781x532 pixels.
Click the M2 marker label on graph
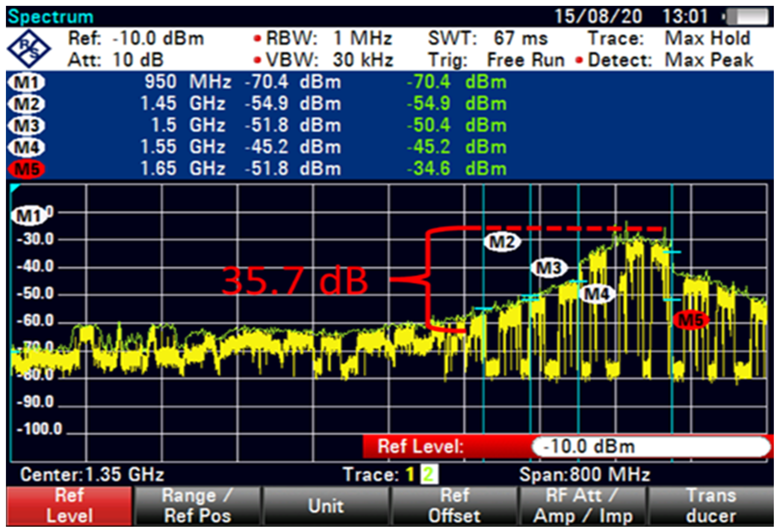502,241
